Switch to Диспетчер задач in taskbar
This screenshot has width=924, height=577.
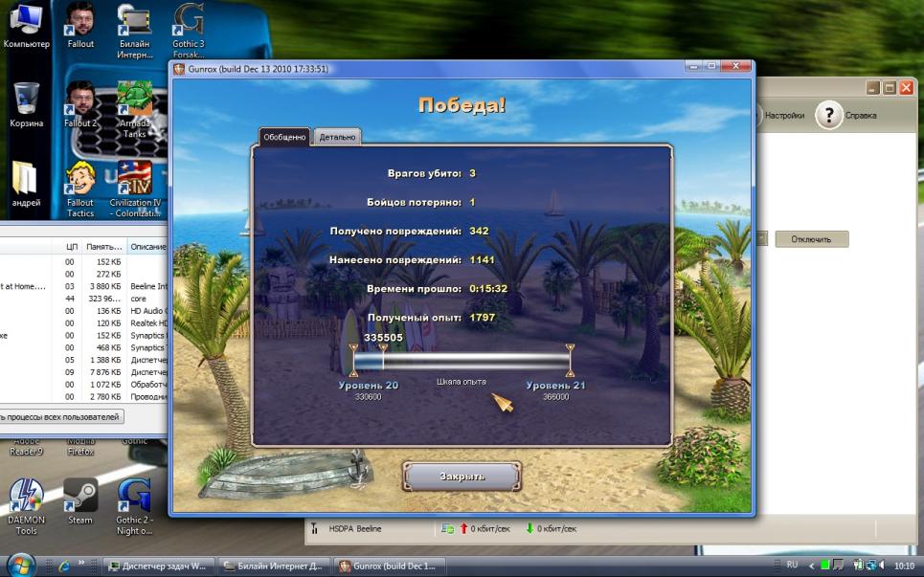pos(158,566)
